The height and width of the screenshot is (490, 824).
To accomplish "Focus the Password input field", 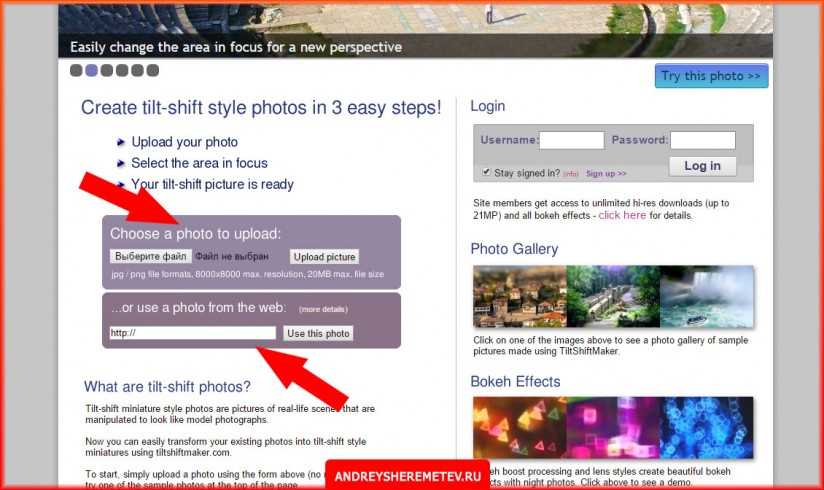I will point(703,140).
